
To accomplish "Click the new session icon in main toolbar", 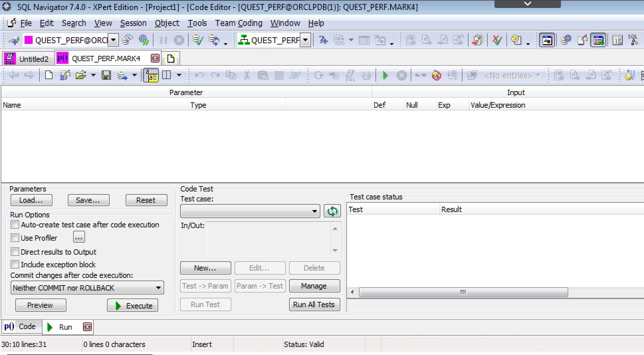I will pos(14,40).
